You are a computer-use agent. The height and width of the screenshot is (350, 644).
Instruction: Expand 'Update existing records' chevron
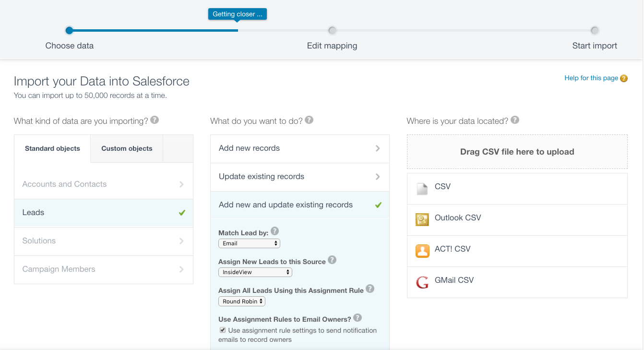coord(378,177)
